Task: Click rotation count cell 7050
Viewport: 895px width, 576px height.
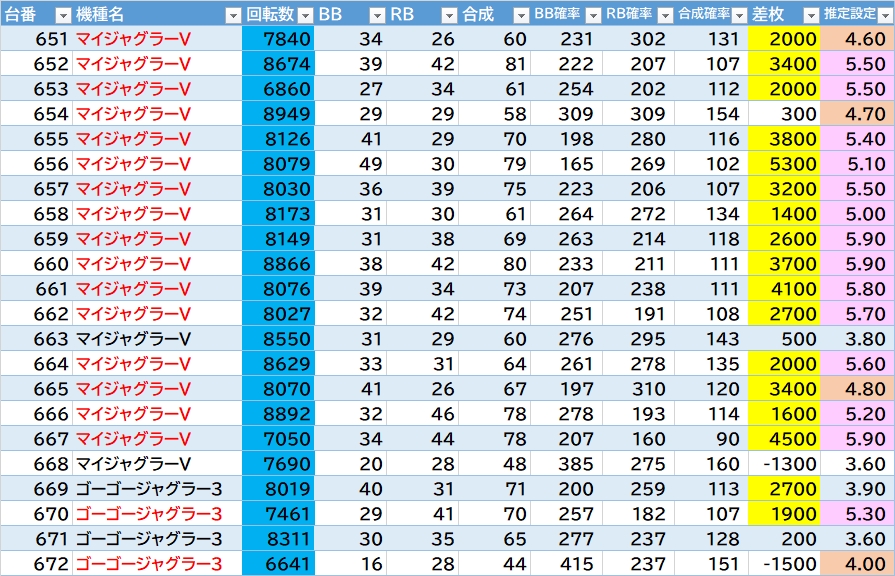Action: click(278, 439)
